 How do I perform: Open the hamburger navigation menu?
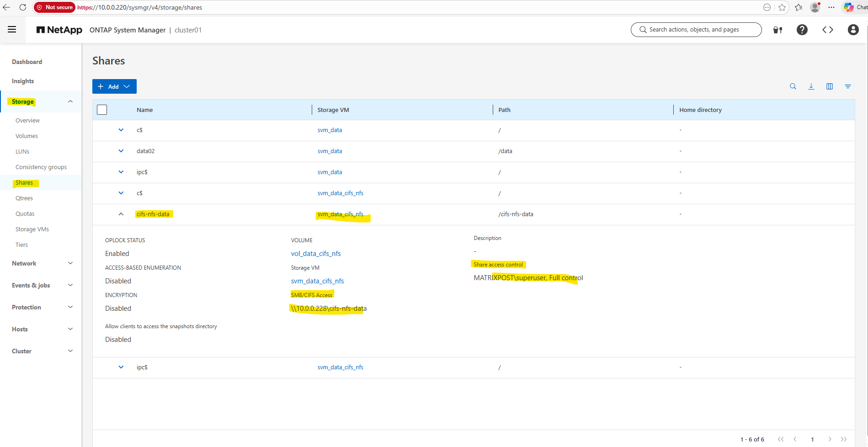click(x=12, y=30)
